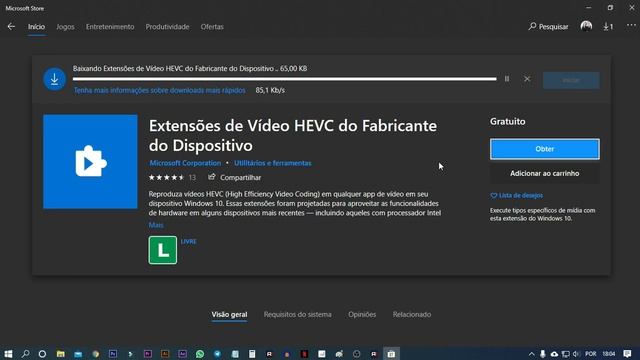
Task: Open Microsoft Corporation publisher link
Action: [185, 163]
